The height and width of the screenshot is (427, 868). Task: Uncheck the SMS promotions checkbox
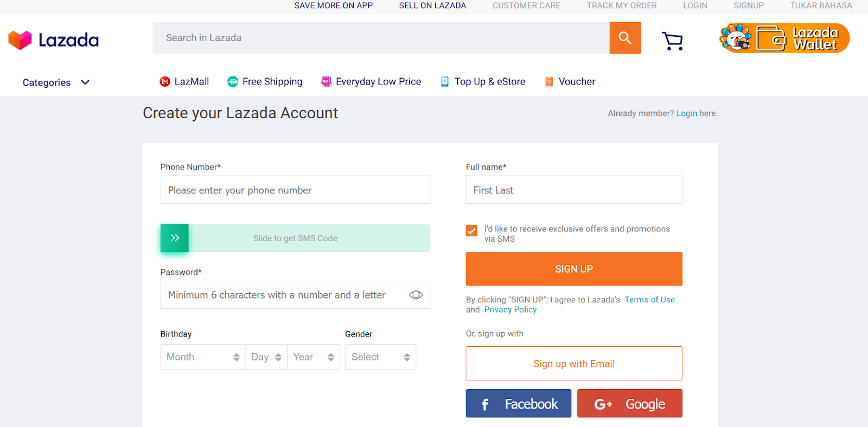coord(472,231)
